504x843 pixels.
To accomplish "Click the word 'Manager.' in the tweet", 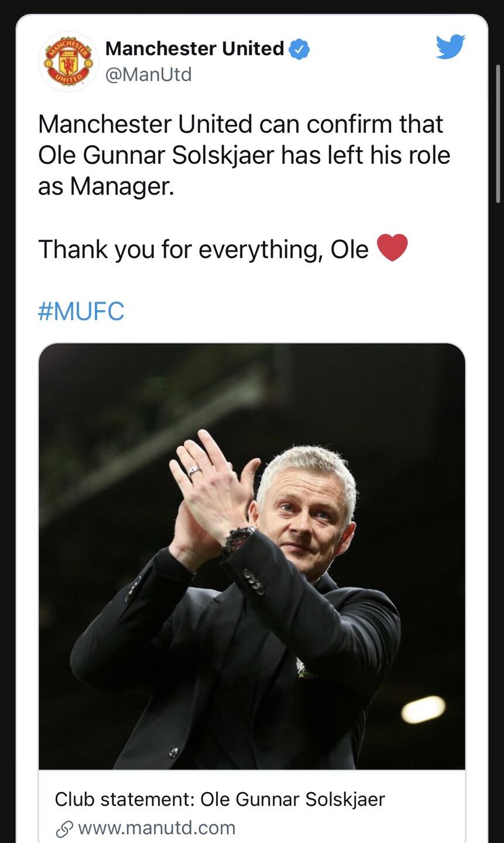I will tap(122, 187).
